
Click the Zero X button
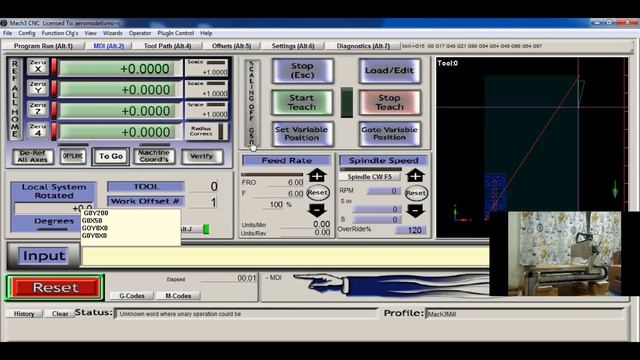point(38,66)
